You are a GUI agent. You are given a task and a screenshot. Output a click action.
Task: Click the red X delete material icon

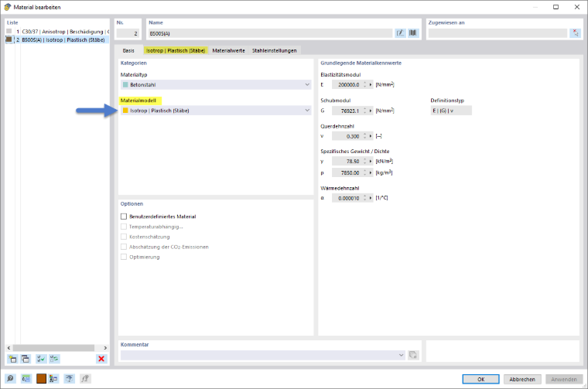[x=101, y=359]
